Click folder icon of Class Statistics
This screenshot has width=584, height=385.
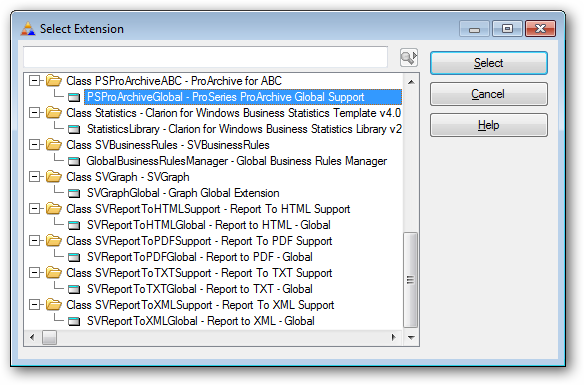coord(54,112)
